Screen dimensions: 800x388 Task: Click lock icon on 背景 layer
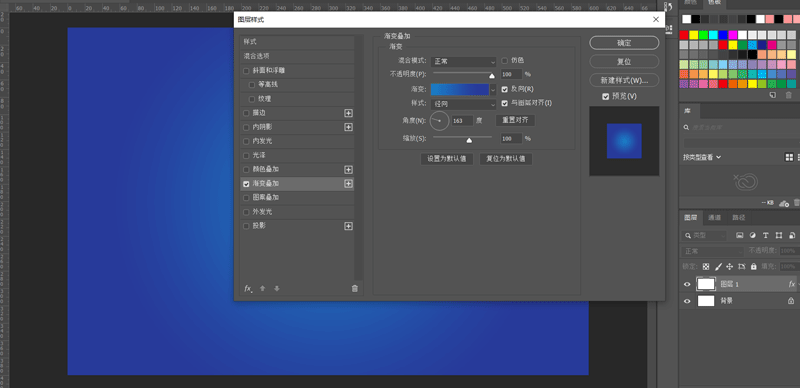791,301
